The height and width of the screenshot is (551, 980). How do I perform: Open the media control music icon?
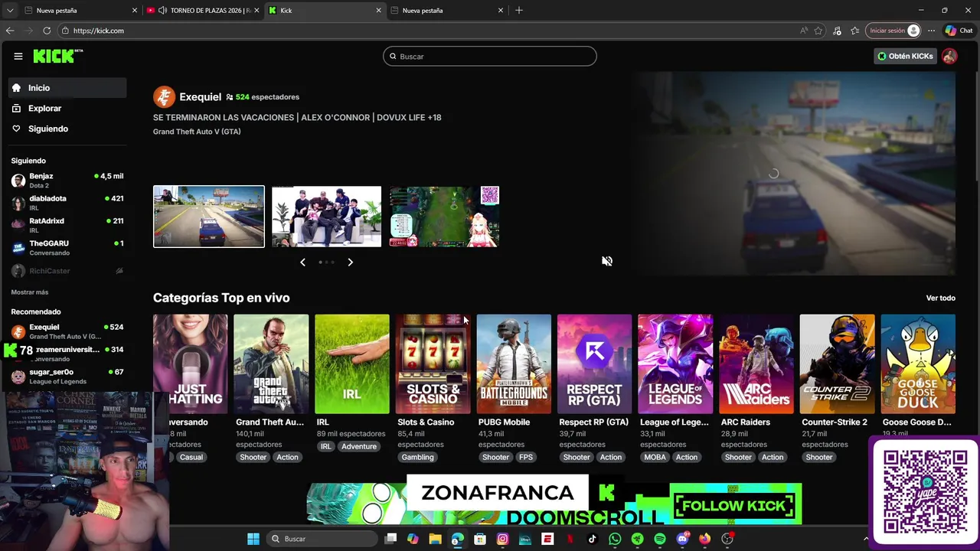[x=837, y=31]
